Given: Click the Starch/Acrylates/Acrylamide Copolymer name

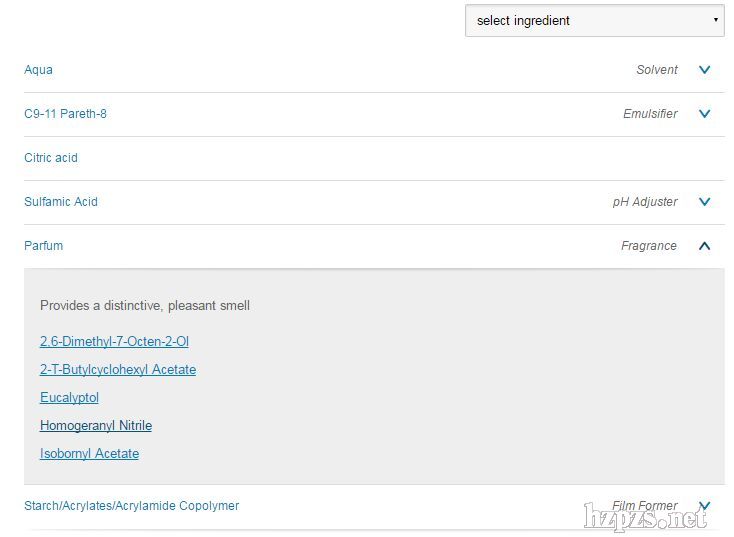Looking at the screenshot, I should [131, 506].
